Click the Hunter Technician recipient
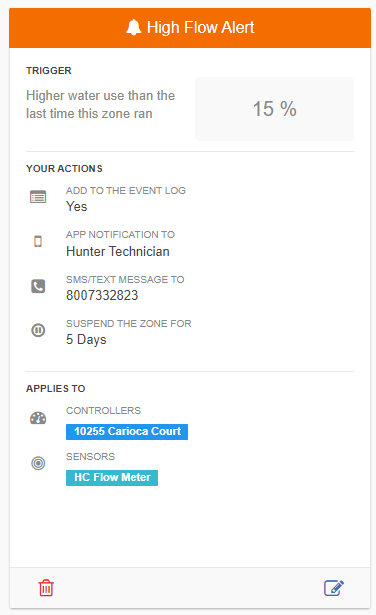Image resolution: width=376 pixels, height=615 pixels. coord(118,251)
